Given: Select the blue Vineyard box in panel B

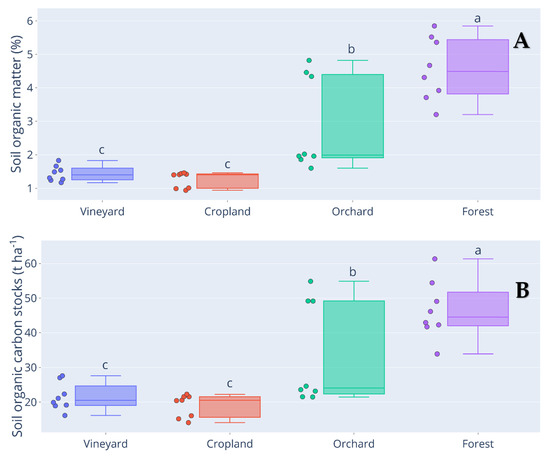Looking at the screenshot, I should (106, 396).
